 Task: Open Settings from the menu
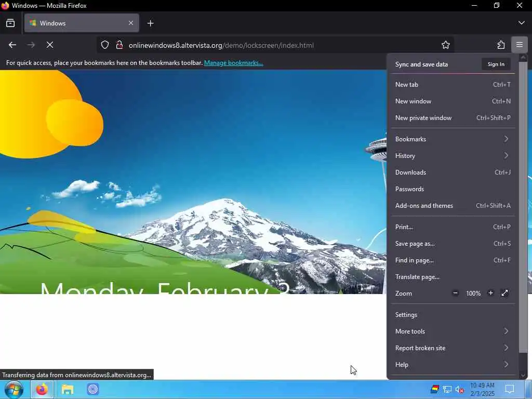(453, 315)
